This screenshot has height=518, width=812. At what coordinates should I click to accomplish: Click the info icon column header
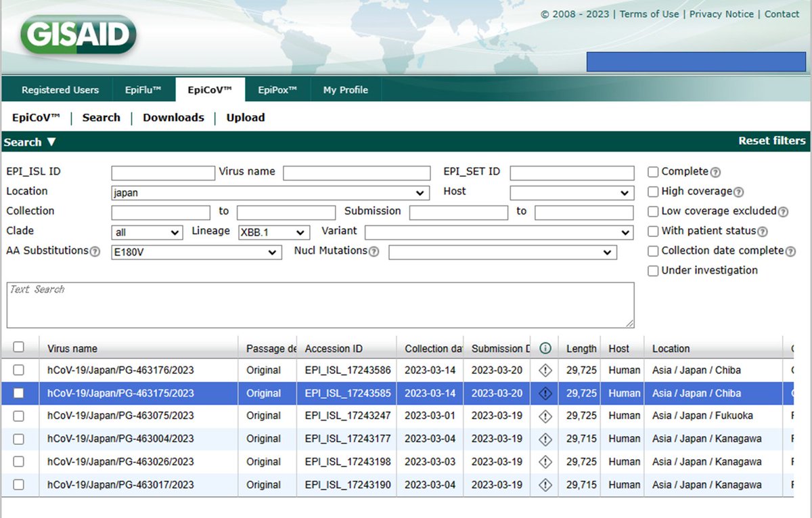pyautogui.click(x=545, y=348)
